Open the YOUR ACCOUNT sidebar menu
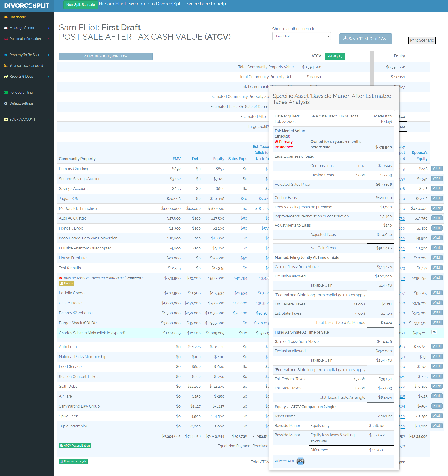The image size is (448, 476). coord(22,120)
